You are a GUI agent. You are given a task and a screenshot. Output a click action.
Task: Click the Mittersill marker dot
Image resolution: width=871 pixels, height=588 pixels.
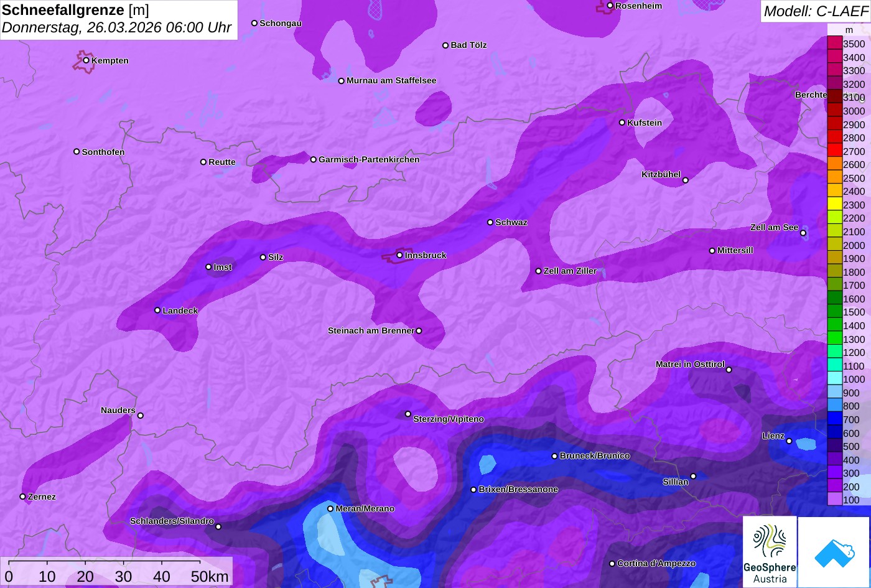[x=712, y=251]
